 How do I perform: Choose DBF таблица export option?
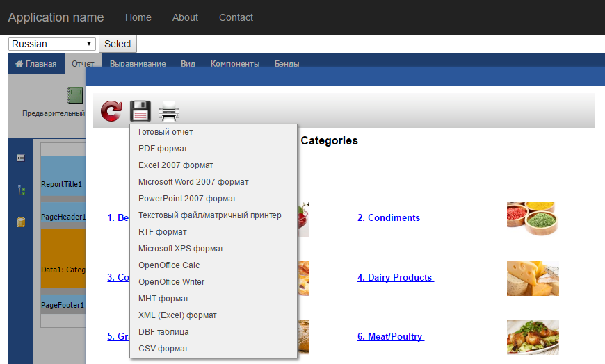click(x=213, y=331)
